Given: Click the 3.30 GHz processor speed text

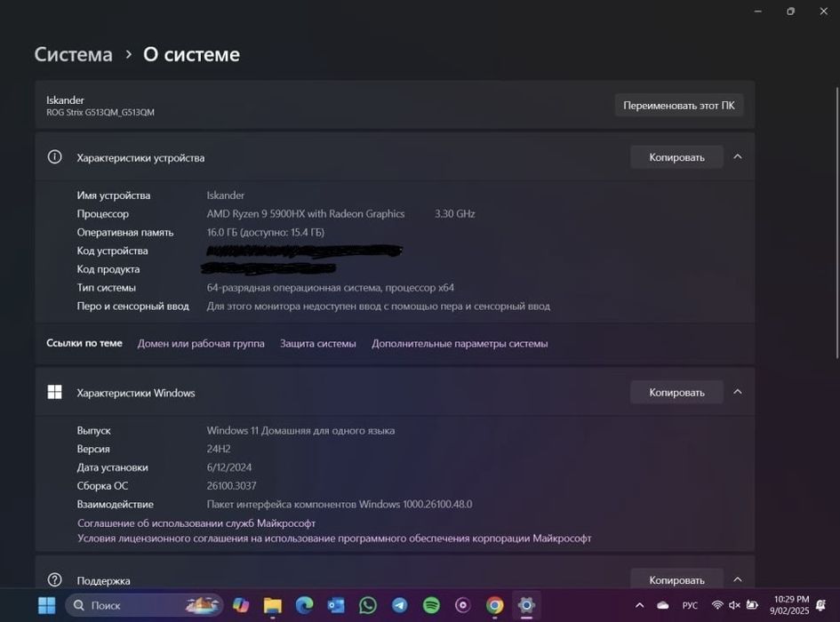Looking at the screenshot, I should click(455, 214).
